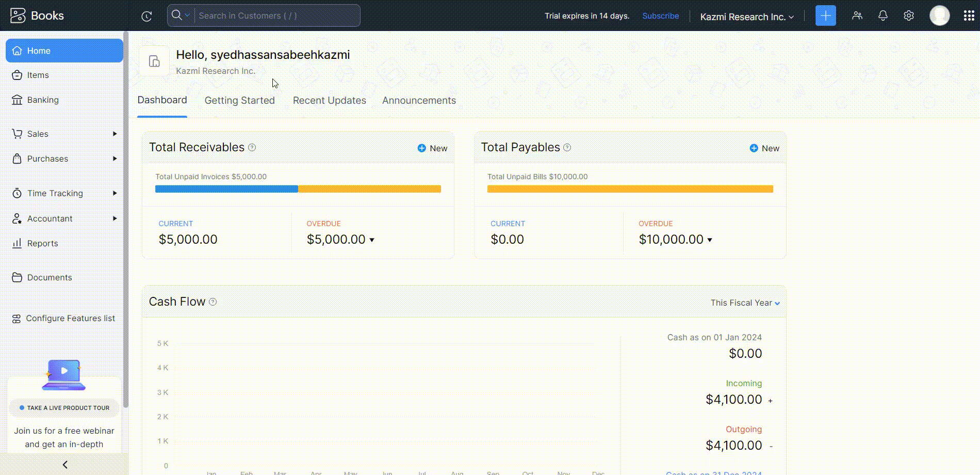Open the user profile avatar

point(940,15)
